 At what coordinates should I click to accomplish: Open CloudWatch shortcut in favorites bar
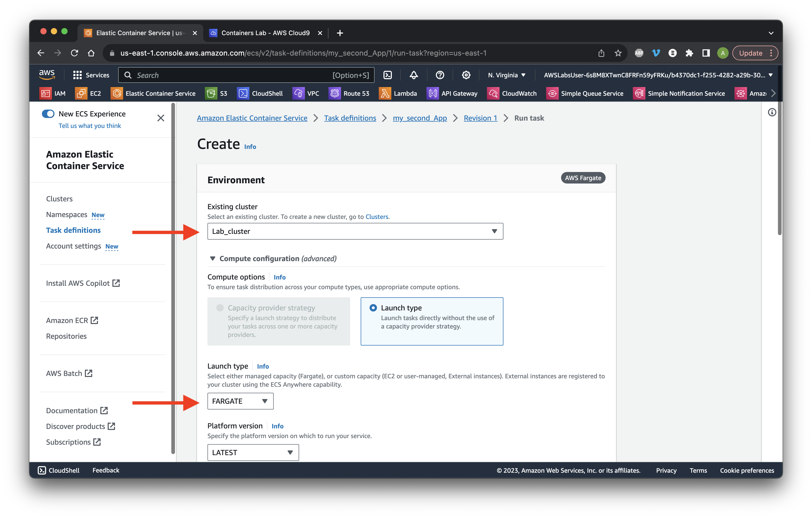pos(512,94)
